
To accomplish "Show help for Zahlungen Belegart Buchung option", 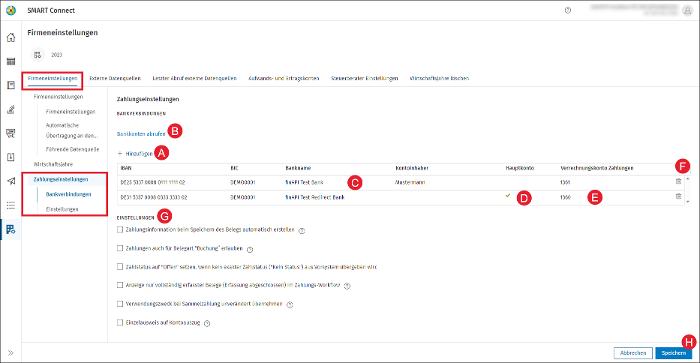I will [250, 250].
